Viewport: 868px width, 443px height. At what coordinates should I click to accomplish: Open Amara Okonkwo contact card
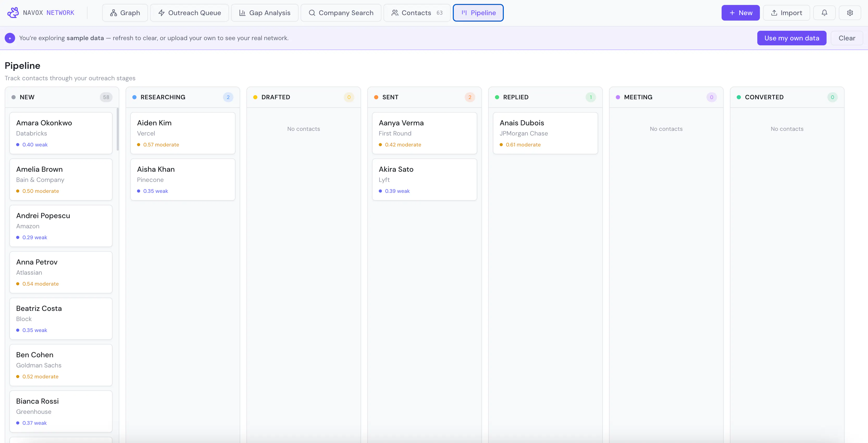[61, 133]
